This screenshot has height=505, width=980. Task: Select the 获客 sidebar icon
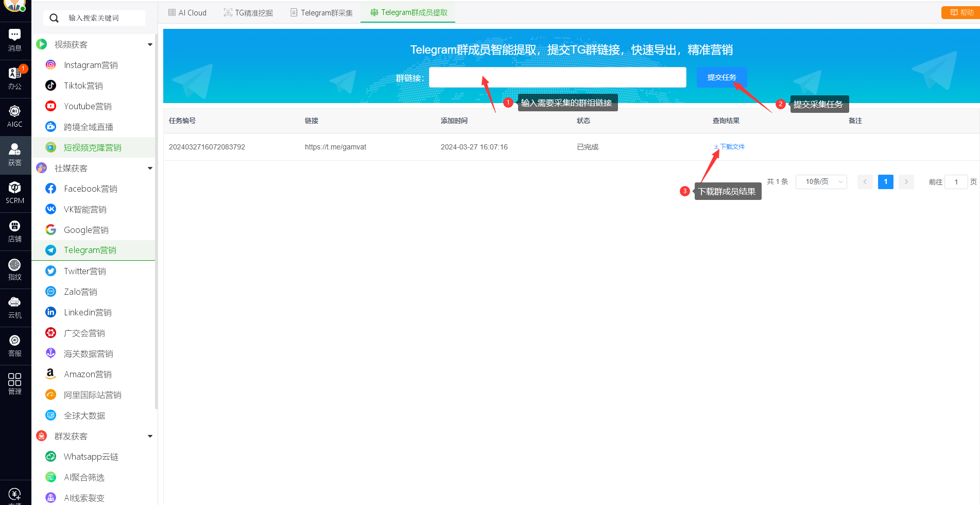coord(15,155)
